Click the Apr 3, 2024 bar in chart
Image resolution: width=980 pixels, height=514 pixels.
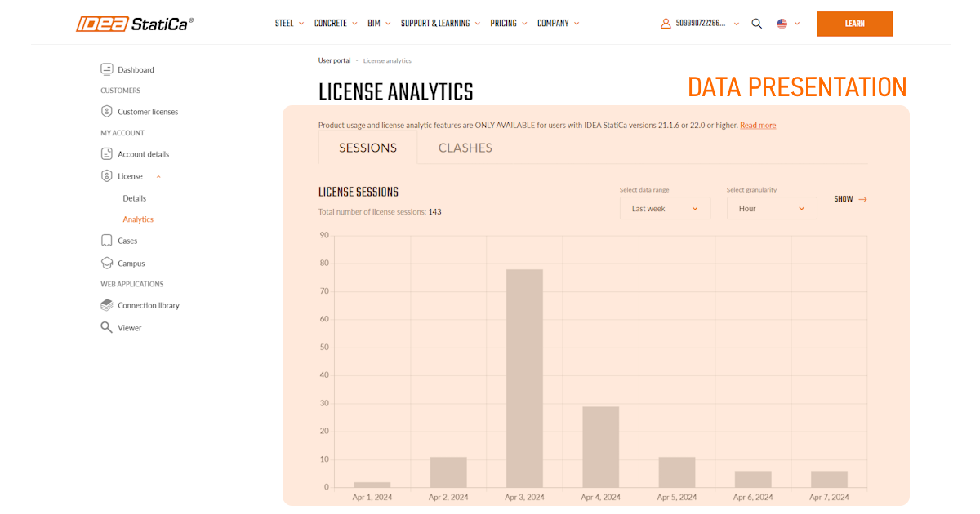point(524,378)
